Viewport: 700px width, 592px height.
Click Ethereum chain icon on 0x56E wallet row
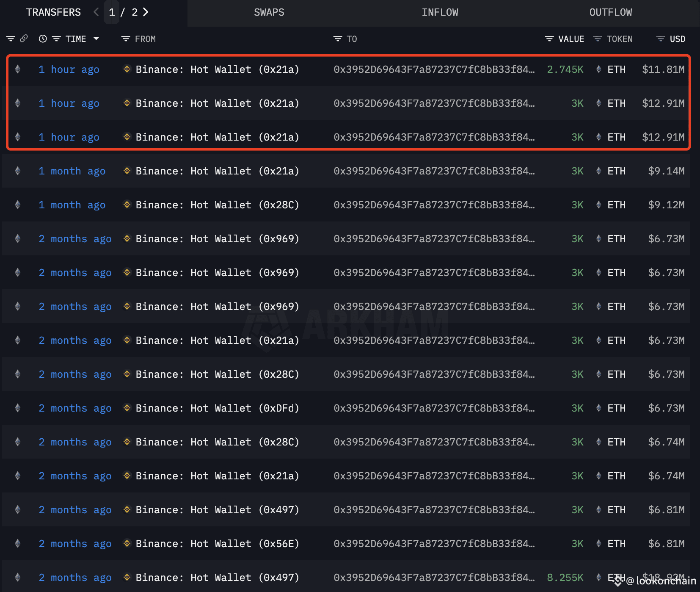pyautogui.click(x=18, y=543)
